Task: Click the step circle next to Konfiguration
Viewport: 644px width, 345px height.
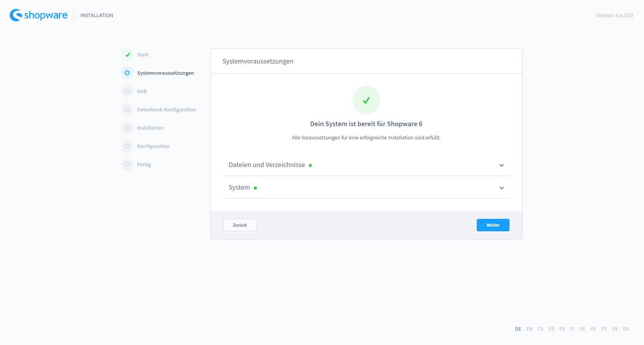Action: pos(127,146)
